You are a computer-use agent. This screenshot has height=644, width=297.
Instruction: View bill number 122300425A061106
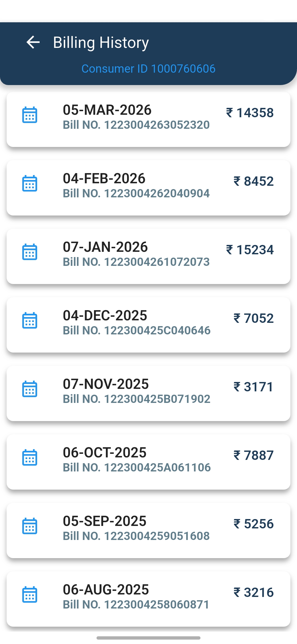[x=137, y=468]
